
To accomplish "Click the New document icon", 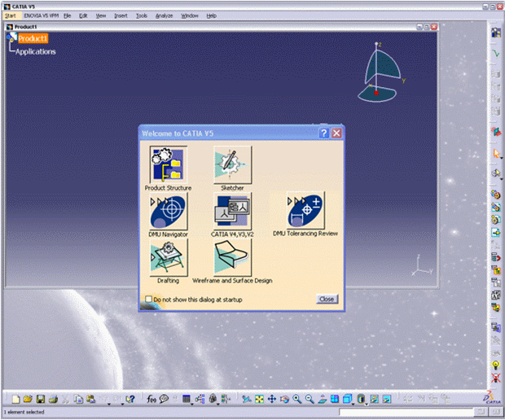I will [x=15, y=399].
